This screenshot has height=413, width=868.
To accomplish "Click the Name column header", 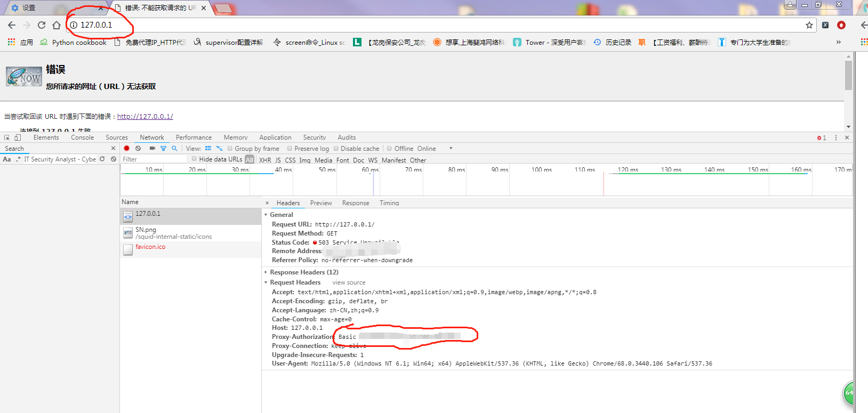I will pos(190,202).
